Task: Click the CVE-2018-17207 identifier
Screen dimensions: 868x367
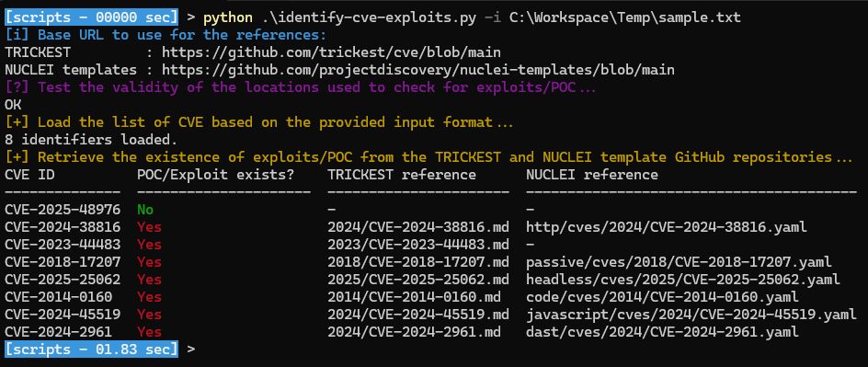Action: pyautogui.click(x=63, y=262)
